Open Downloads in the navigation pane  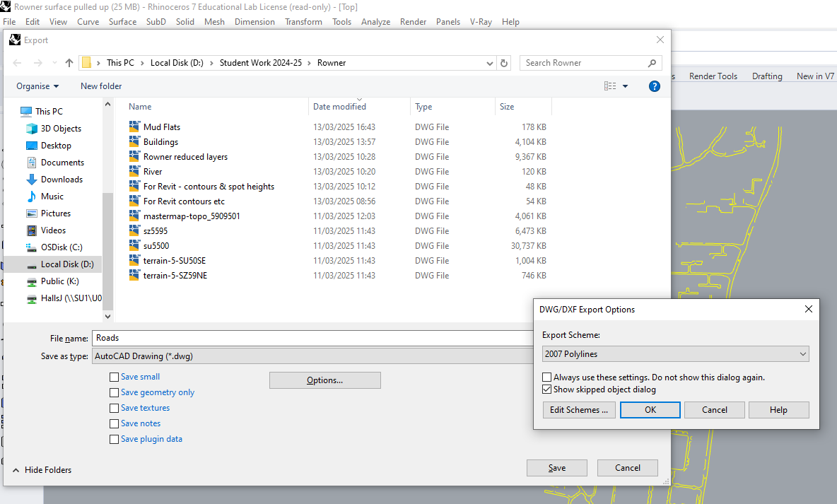(62, 180)
